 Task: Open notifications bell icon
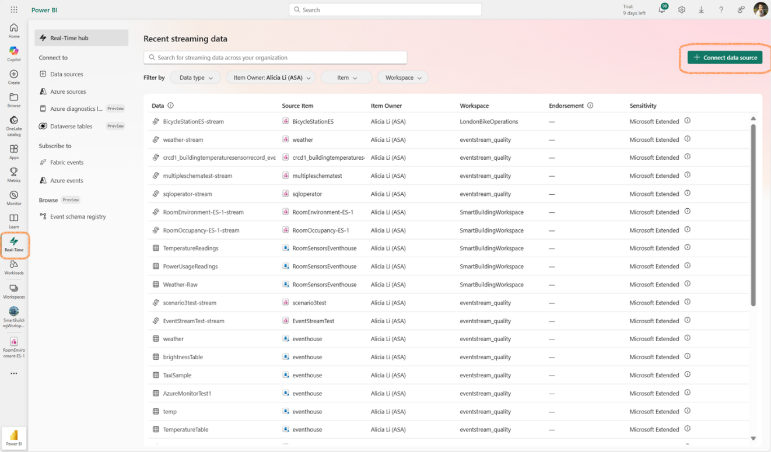[662, 10]
